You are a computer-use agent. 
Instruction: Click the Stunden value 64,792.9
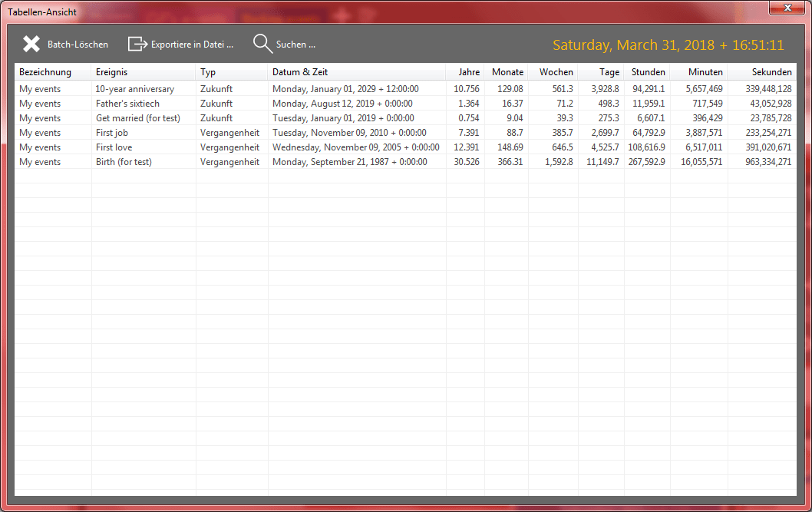pos(649,133)
